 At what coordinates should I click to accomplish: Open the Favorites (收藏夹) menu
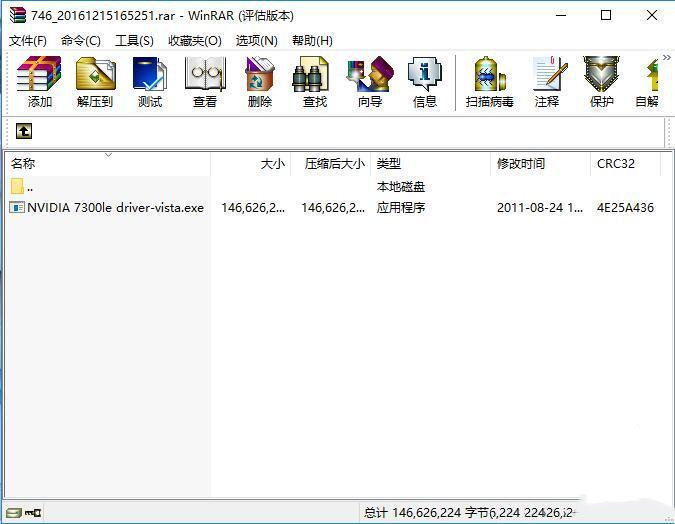[194, 41]
